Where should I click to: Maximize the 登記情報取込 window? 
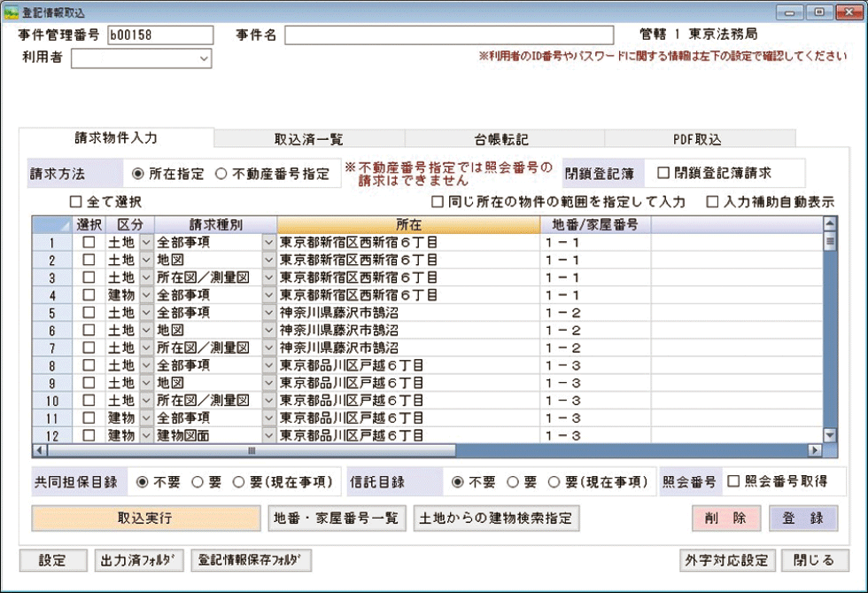[x=818, y=12]
